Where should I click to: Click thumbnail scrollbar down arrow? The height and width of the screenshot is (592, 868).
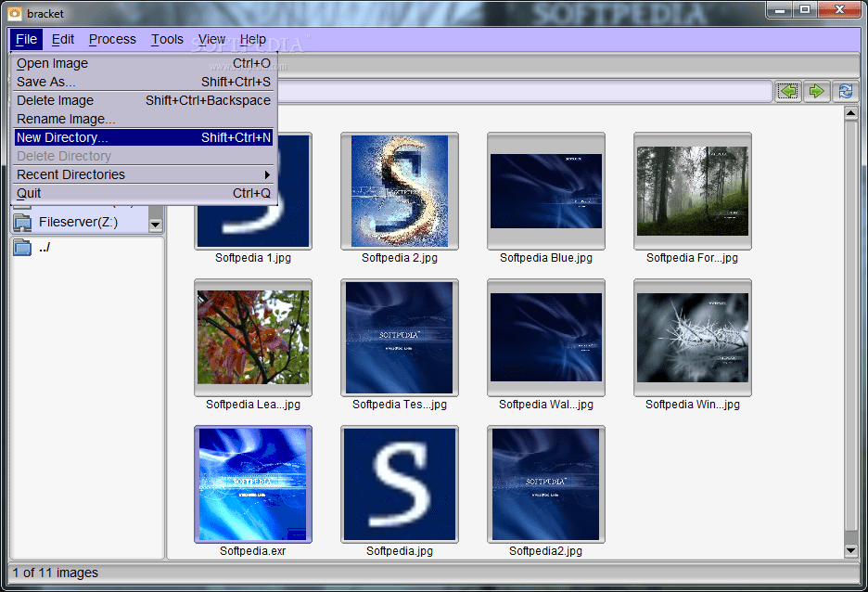coord(850,550)
